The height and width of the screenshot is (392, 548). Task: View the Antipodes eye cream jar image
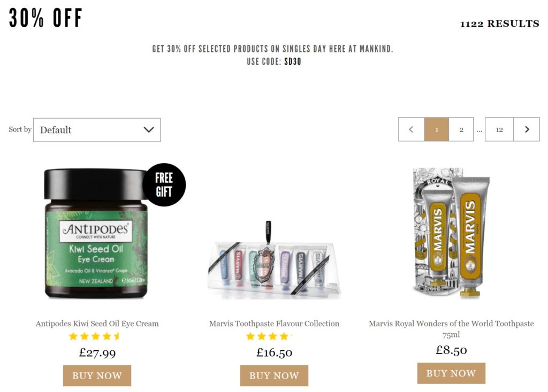[x=96, y=233]
